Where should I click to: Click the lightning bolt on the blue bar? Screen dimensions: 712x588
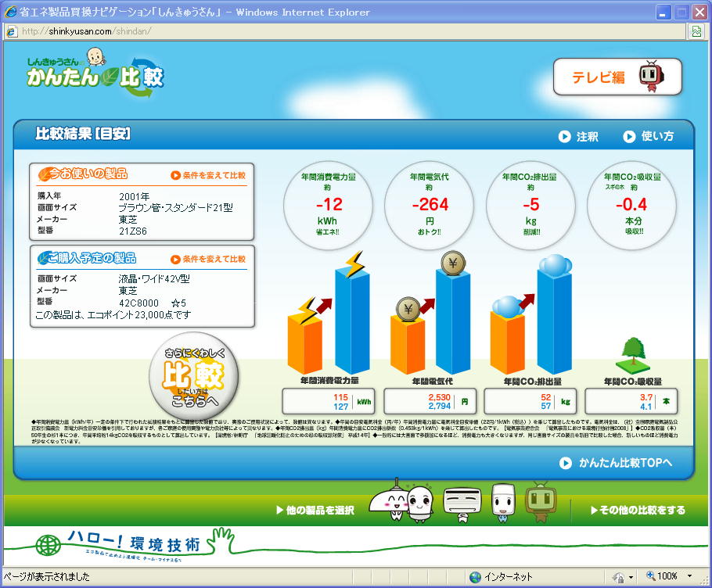pyautogui.click(x=354, y=264)
